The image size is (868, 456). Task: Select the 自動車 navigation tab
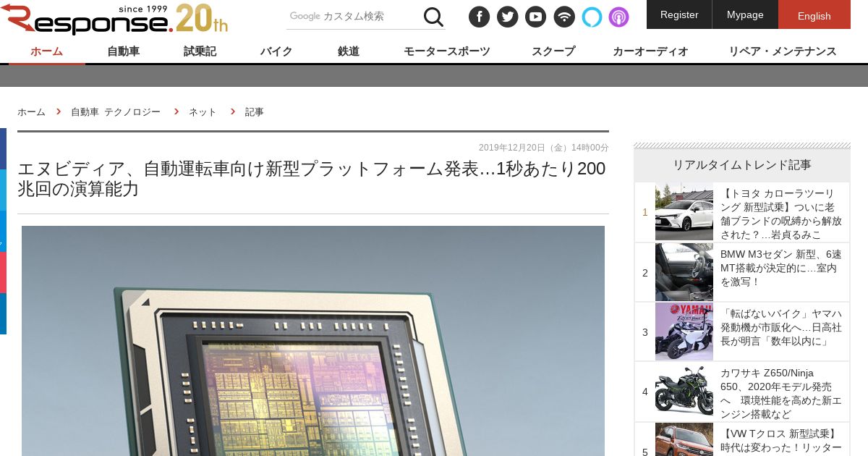(x=124, y=51)
